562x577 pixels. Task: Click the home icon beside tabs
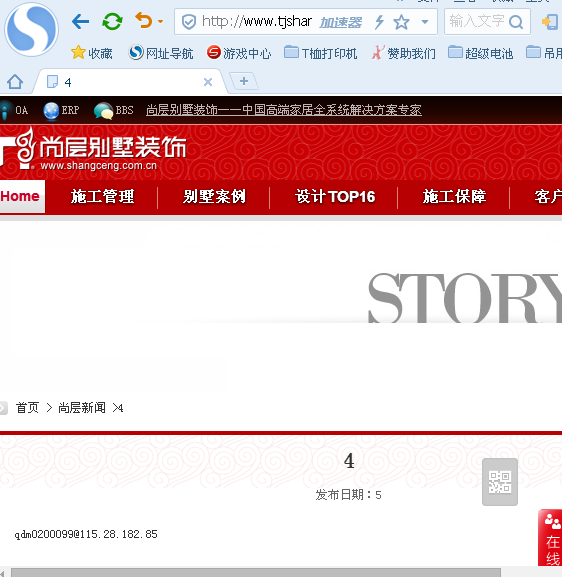[x=15, y=81]
